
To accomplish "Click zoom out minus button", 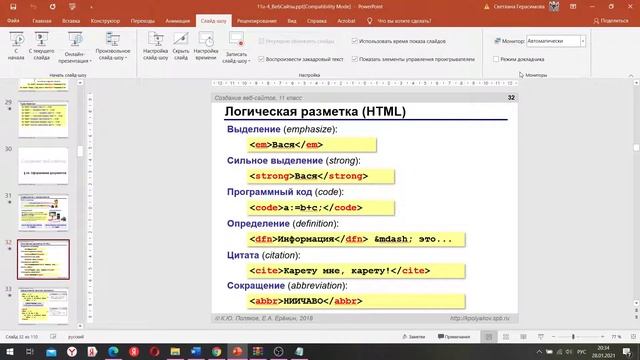I will 553,337.
